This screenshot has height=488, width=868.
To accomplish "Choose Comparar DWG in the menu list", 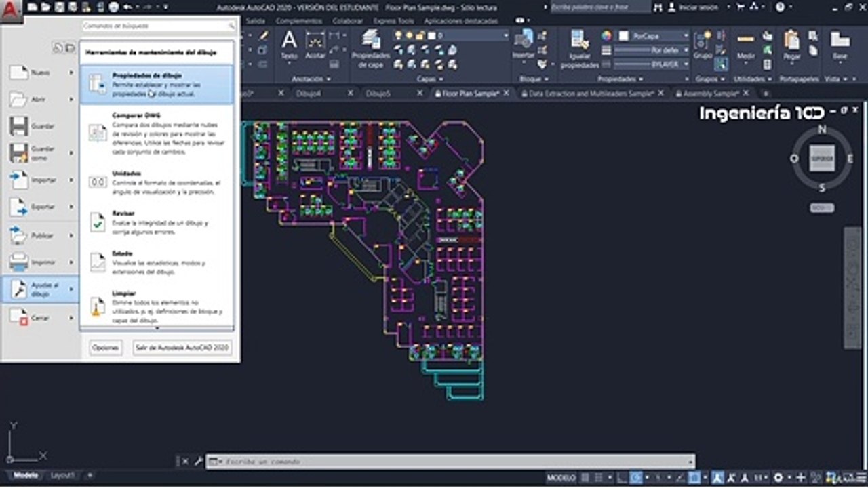I will (157, 133).
